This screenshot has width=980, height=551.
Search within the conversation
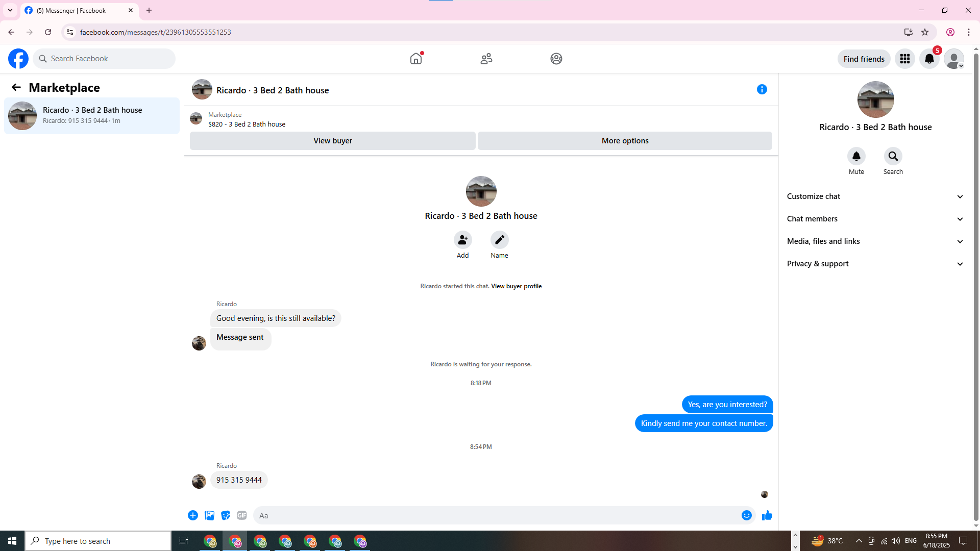[893, 156]
